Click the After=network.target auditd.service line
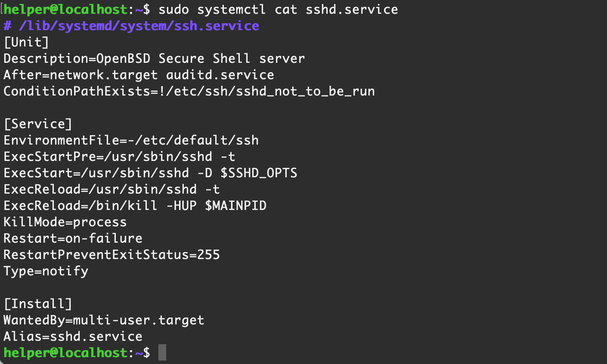Image resolution: width=607 pixels, height=364 pixels. 139,75
